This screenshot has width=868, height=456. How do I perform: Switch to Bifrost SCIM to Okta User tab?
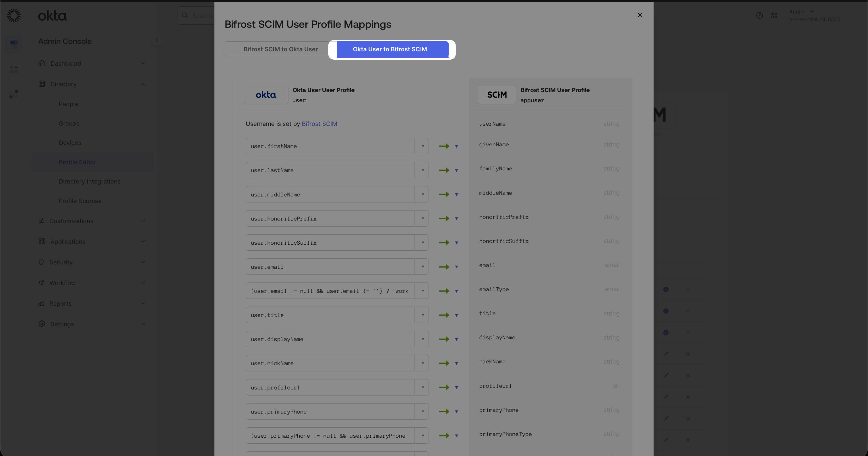coord(280,49)
